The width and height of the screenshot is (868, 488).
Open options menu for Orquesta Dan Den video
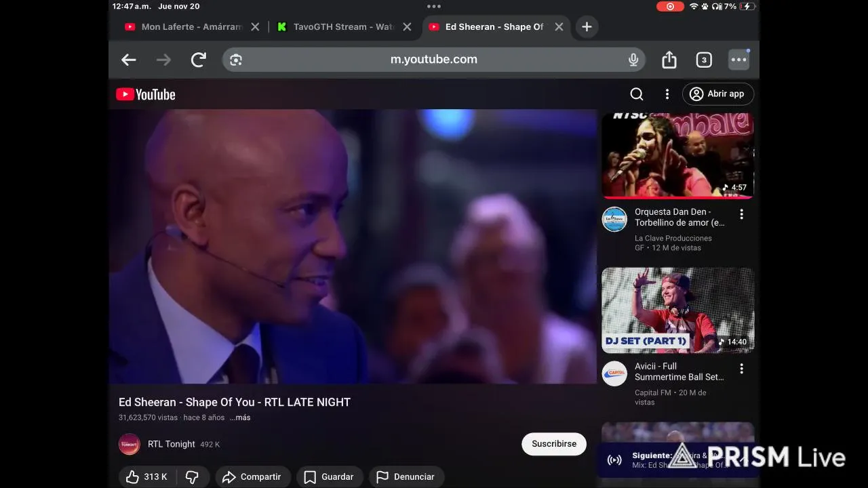click(741, 214)
